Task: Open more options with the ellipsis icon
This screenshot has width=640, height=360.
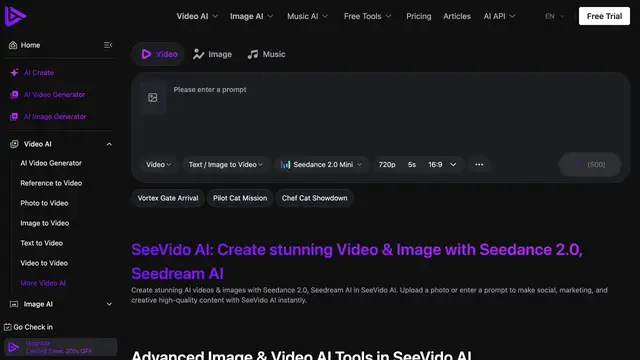Action: (x=479, y=164)
